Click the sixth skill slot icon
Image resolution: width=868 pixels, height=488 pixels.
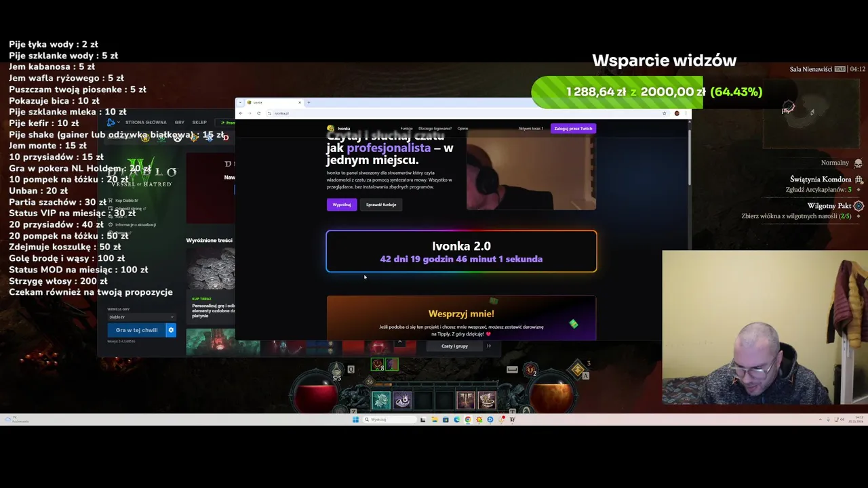487,401
